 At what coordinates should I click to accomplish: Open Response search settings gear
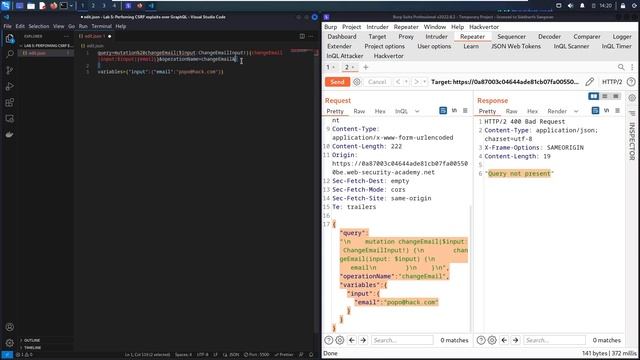(x=492, y=340)
